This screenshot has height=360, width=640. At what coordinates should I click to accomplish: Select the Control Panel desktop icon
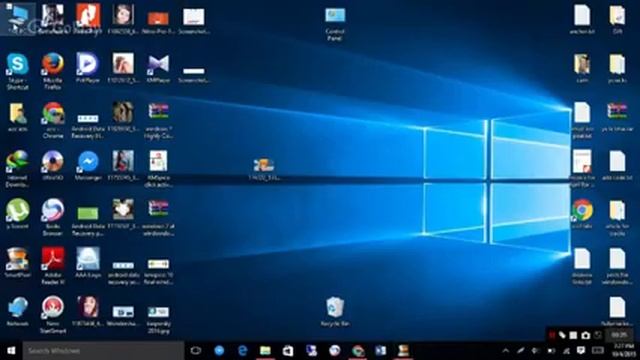(335, 24)
